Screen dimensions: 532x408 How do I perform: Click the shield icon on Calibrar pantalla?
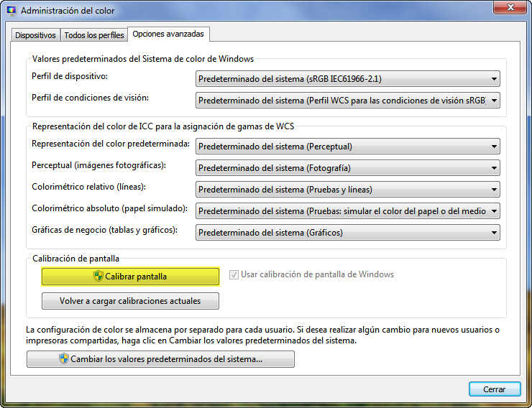[98, 276]
